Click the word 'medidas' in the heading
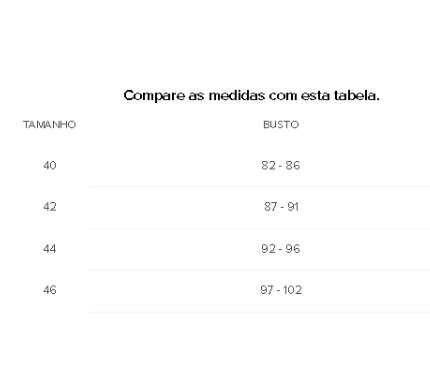This screenshot has width=430, height=376. [237, 96]
